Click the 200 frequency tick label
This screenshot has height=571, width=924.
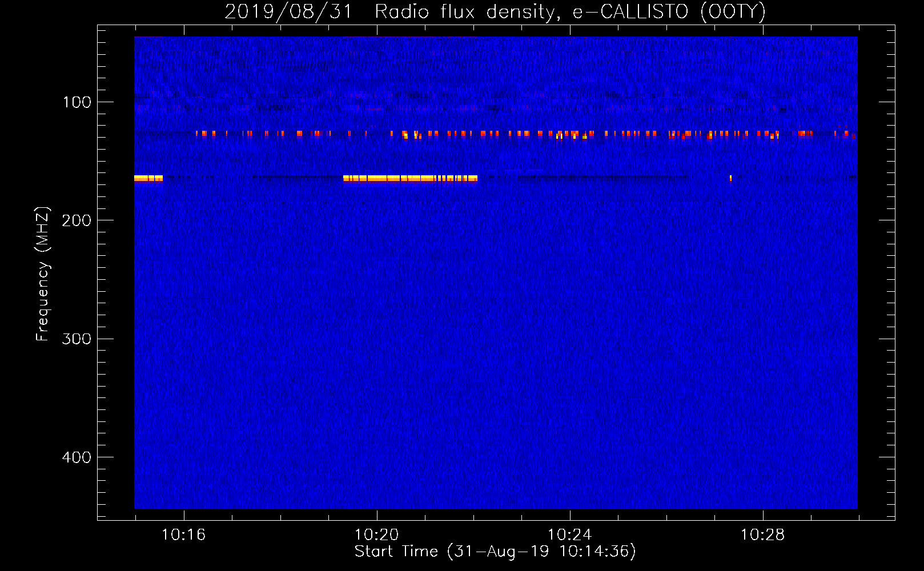click(77, 220)
